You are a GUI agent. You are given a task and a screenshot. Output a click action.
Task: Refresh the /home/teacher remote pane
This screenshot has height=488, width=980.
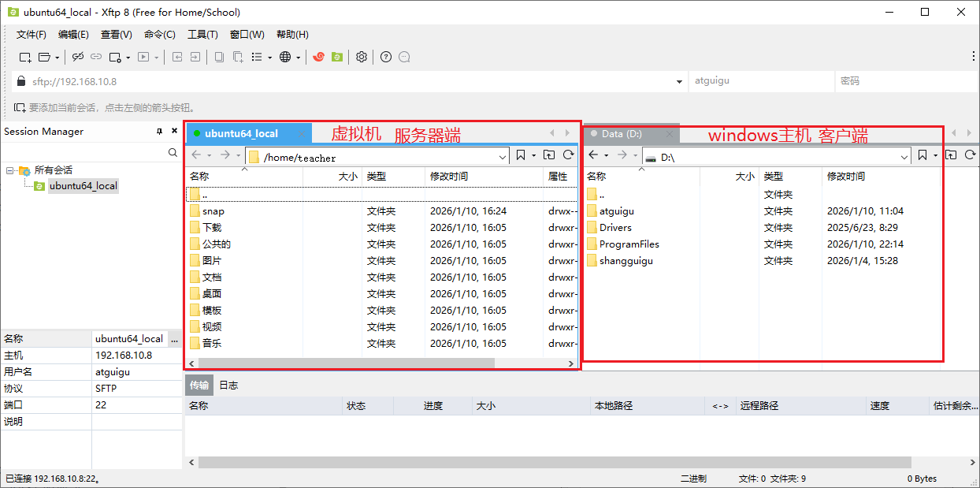click(568, 156)
